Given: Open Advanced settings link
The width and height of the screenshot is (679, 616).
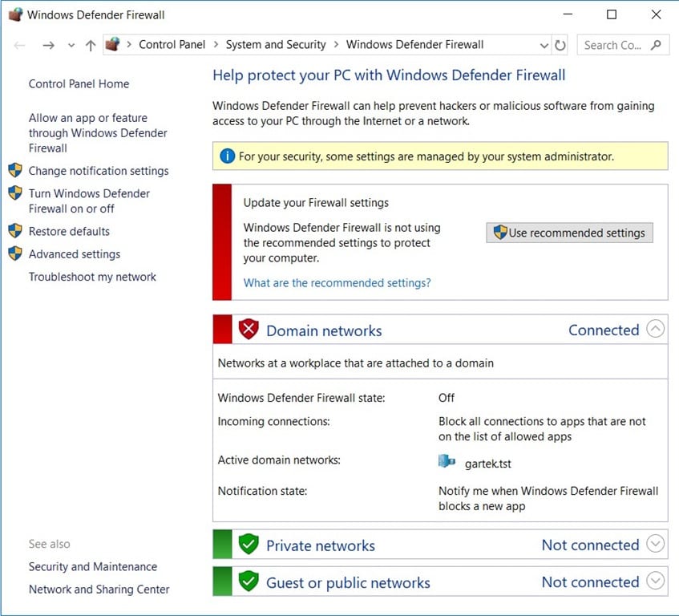Looking at the screenshot, I should click(x=75, y=253).
